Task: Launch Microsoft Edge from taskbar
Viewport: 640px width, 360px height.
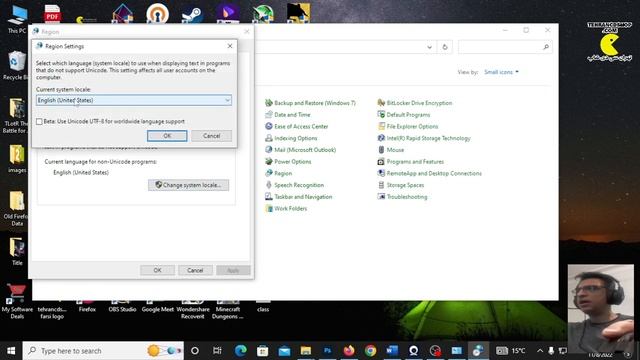Action: tap(240, 351)
